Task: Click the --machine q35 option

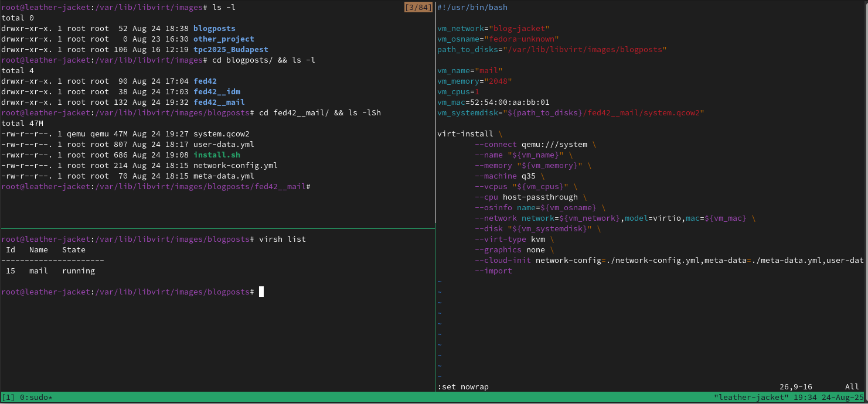Action: click(510, 176)
